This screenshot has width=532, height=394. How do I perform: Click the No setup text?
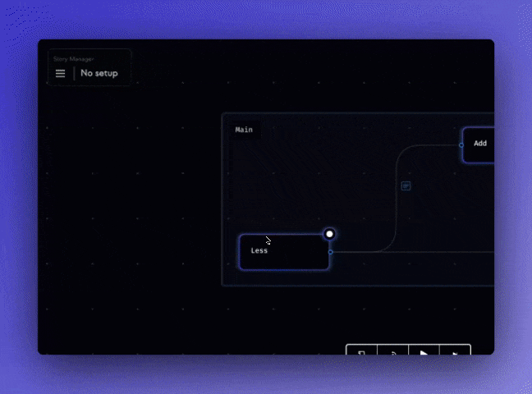pyautogui.click(x=99, y=73)
